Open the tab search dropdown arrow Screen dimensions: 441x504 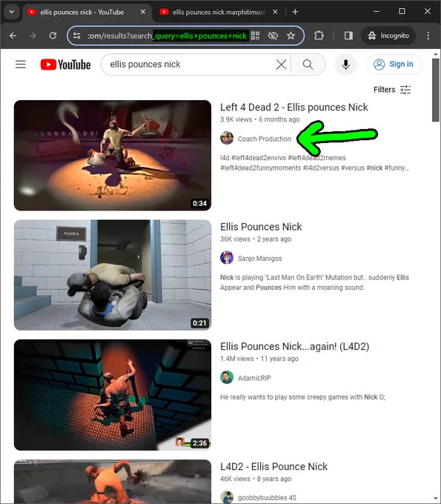[x=12, y=12]
